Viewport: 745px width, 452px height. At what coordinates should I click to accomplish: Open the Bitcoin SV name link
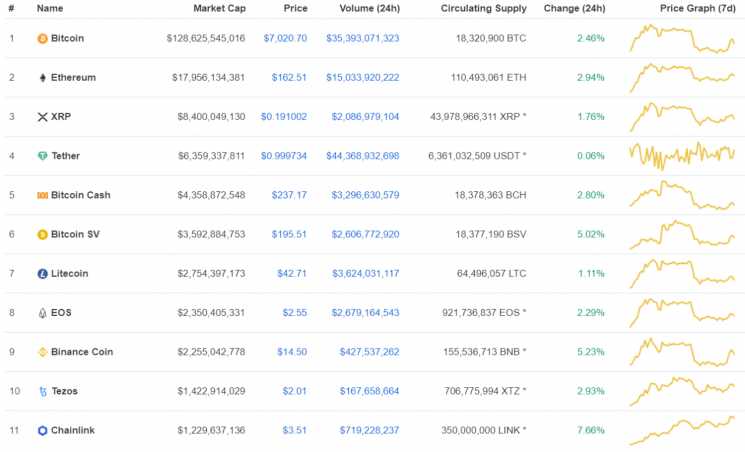tap(76, 234)
